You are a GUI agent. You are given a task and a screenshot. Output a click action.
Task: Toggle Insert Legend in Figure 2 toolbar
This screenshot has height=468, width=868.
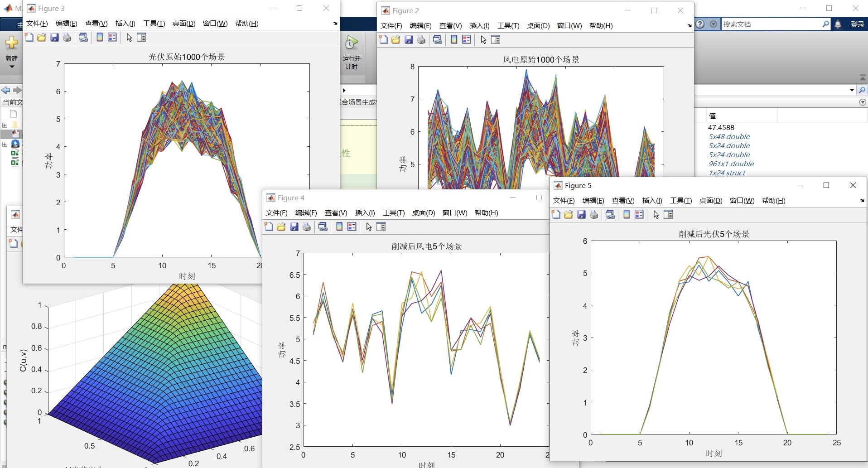(x=467, y=40)
